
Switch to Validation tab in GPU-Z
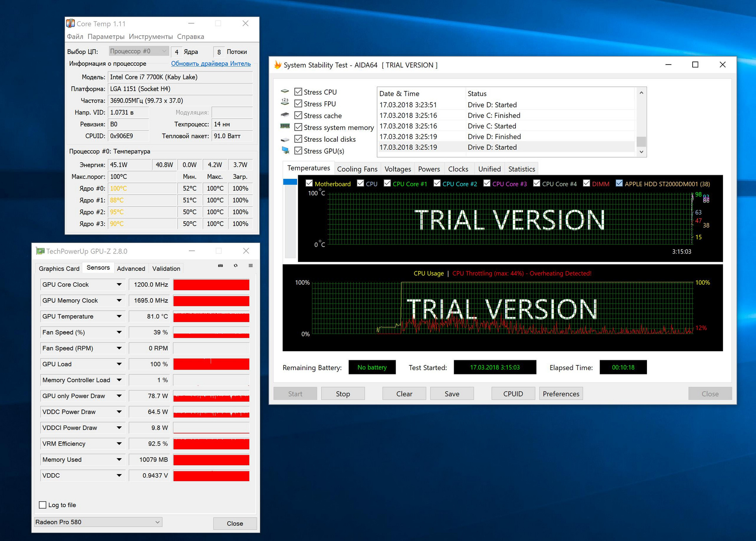tap(166, 269)
